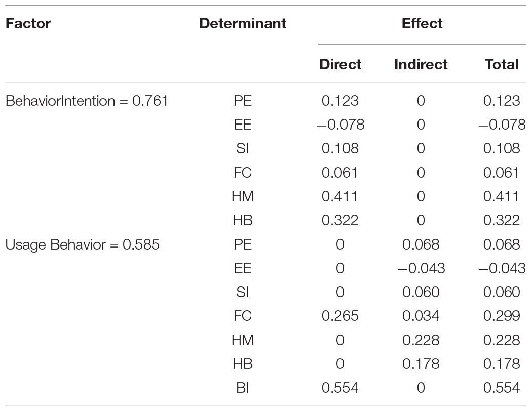This screenshot has width=532, height=412.
Task: Click the direct effect value 0.123
Action: coord(340,101)
